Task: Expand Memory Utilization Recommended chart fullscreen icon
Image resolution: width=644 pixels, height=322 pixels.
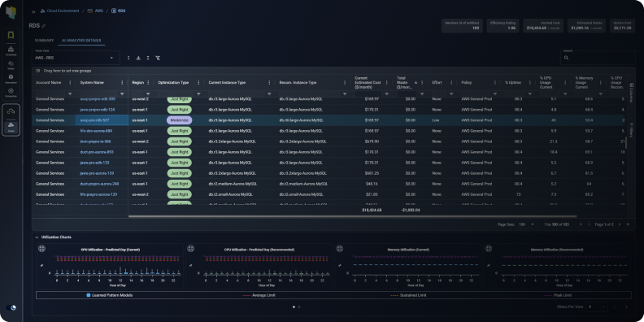Action: click(489, 249)
